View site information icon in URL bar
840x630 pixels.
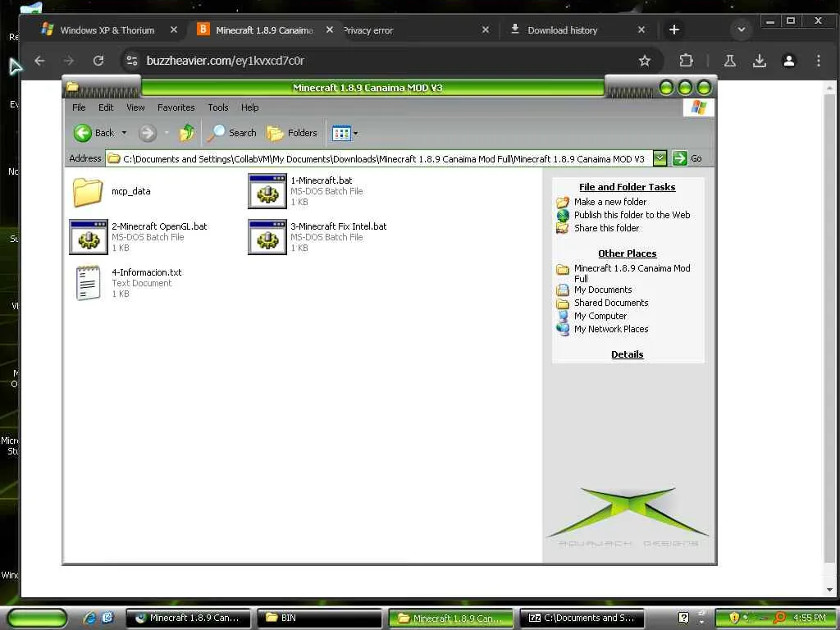coord(132,61)
